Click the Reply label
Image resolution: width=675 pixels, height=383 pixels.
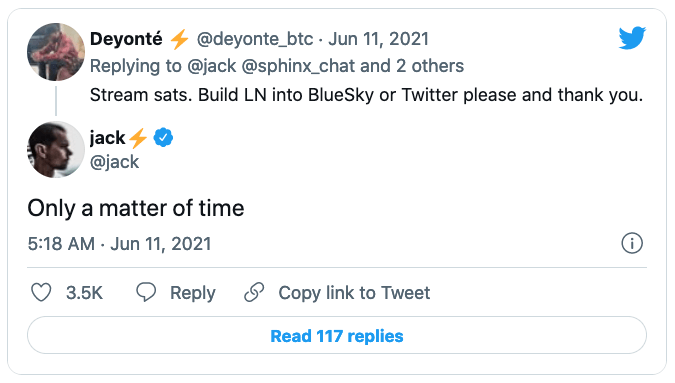[x=192, y=293]
